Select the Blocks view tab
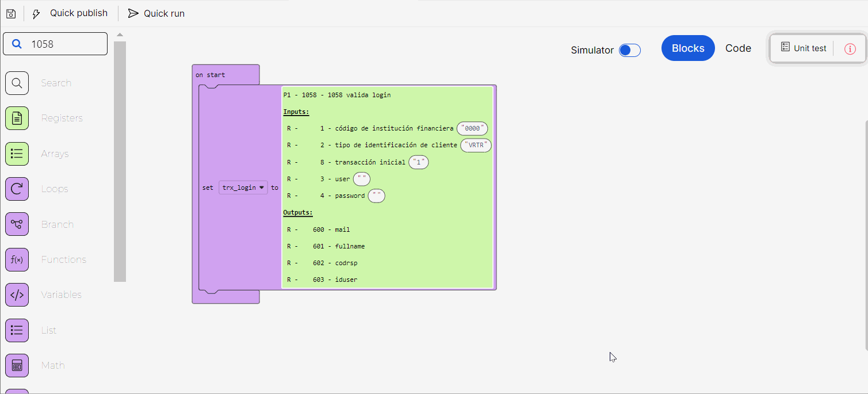This screenshot has height=394, width=868. tap(688, 48)
